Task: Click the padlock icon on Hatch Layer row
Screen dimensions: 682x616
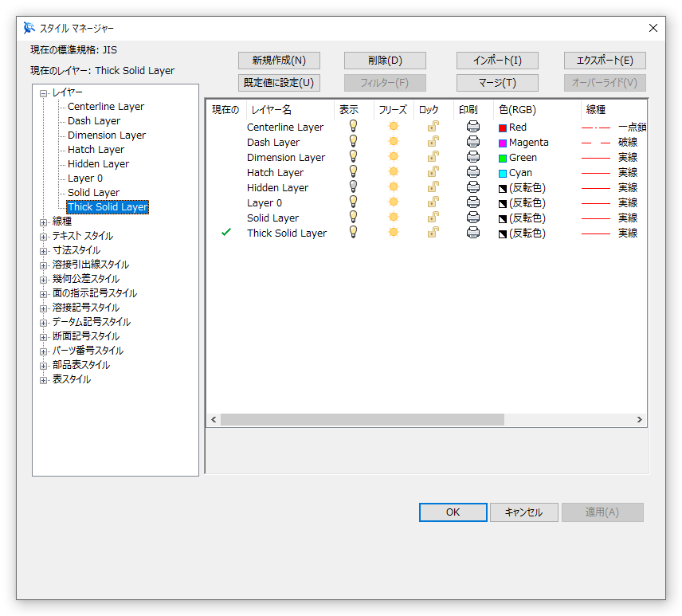Action: (433, 172)
